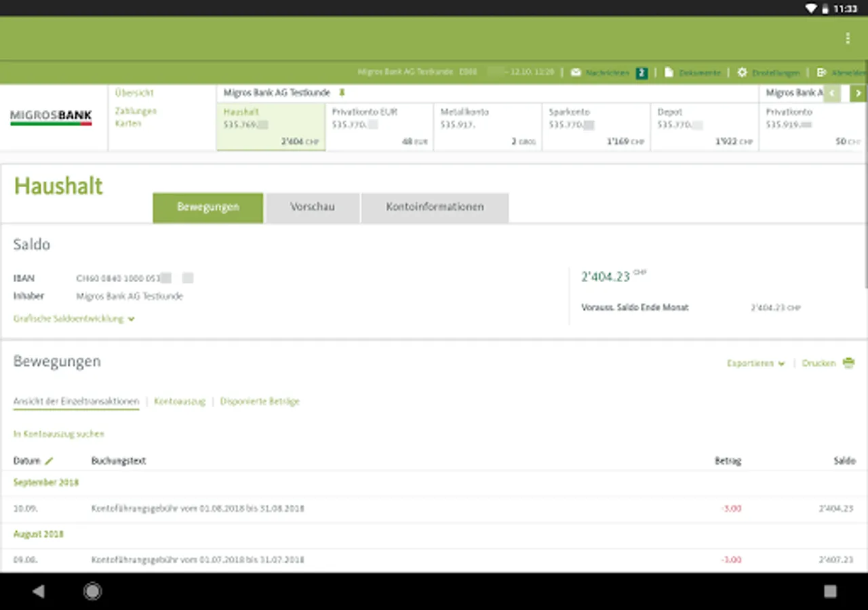Screen dimensions: 868x610
Task: Show next accounts with the right arrow
Action: [x=859, y=94]
